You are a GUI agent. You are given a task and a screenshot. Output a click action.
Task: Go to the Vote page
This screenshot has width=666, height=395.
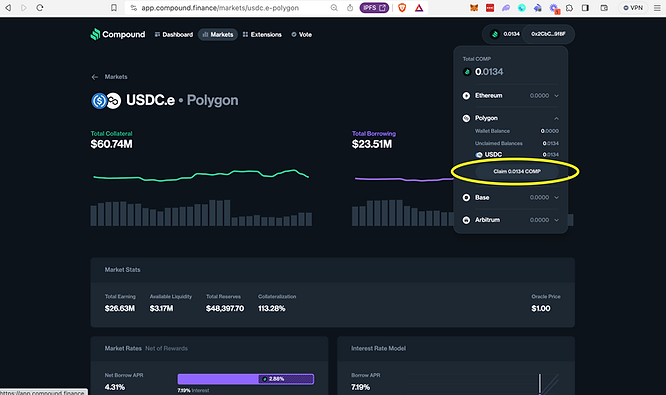pos(302,34)
